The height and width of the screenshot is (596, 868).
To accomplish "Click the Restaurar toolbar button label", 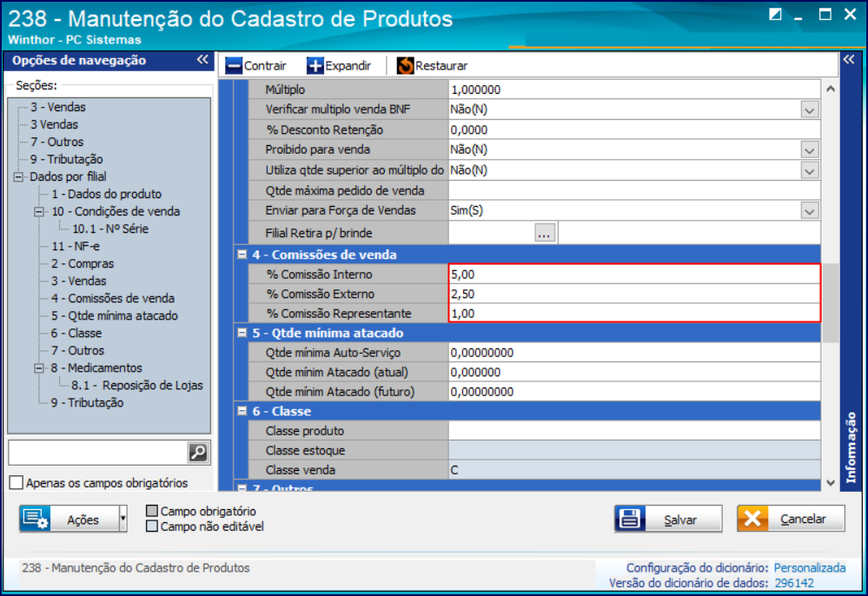I will pos(441,66).
